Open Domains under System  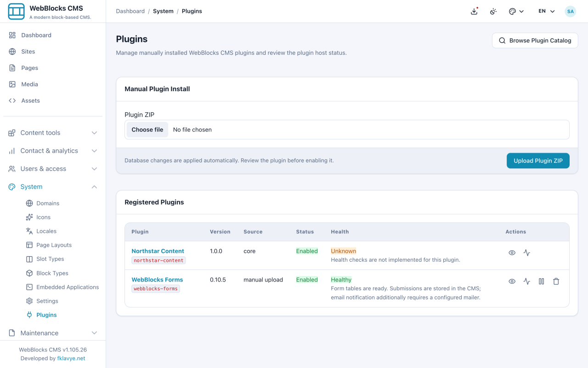click(62, 203)
